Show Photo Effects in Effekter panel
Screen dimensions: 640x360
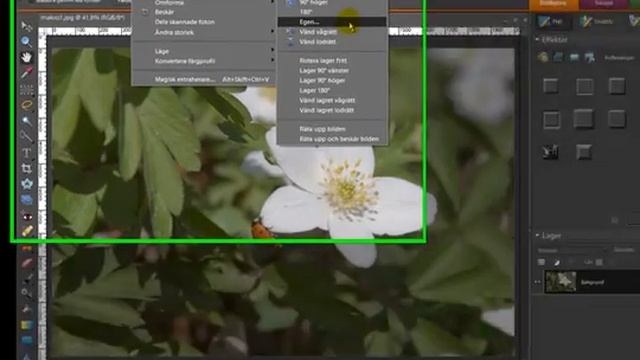point(574,57)
